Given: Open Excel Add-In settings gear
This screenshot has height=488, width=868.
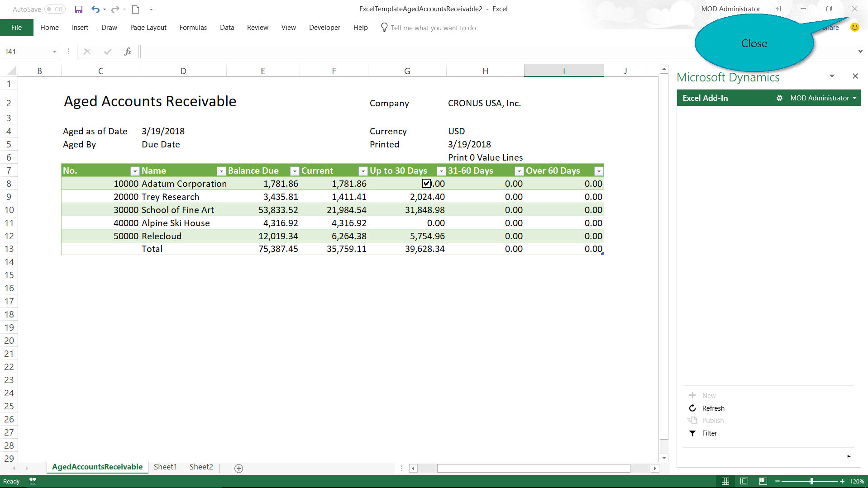Looking at the screenshot, I should click(779, 98).
